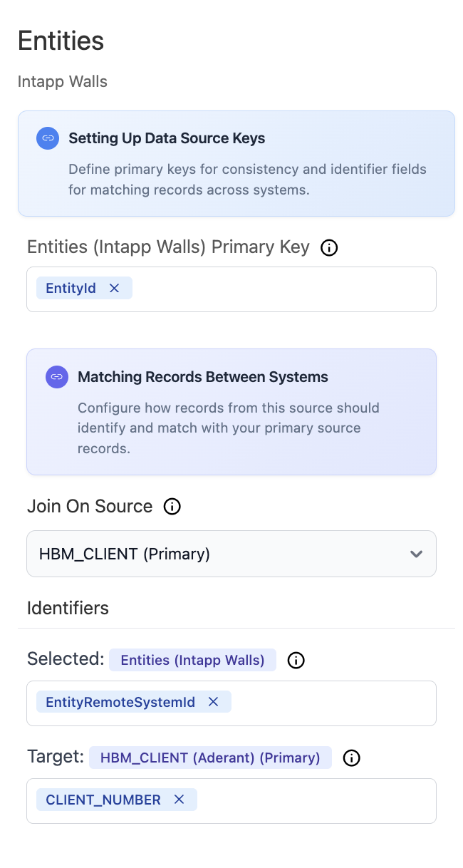This screenshot has height=868, width=463.
Task: Open the Join On Source dropdown
Action: [231, 554]
